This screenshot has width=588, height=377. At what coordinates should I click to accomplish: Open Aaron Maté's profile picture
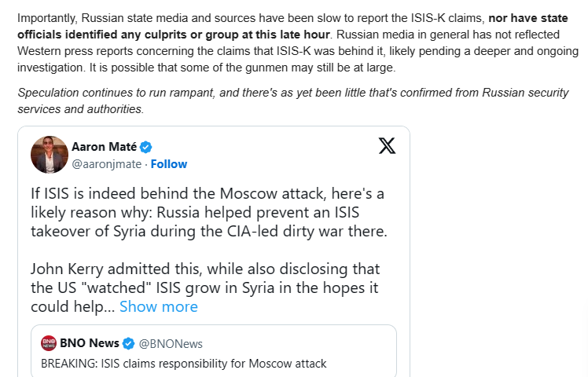(x=50, y=155)
